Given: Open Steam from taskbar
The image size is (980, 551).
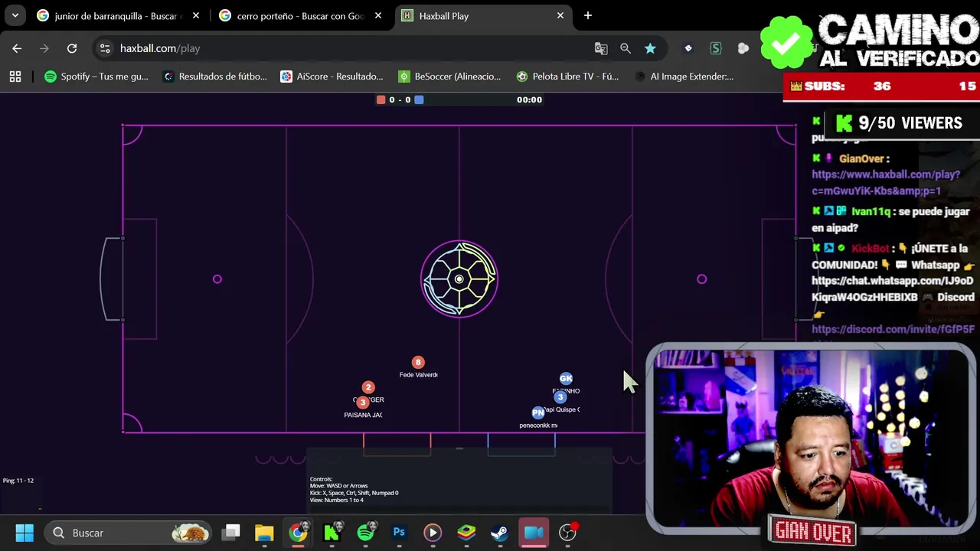Looking at the screenshot, I should click(500, 533).
